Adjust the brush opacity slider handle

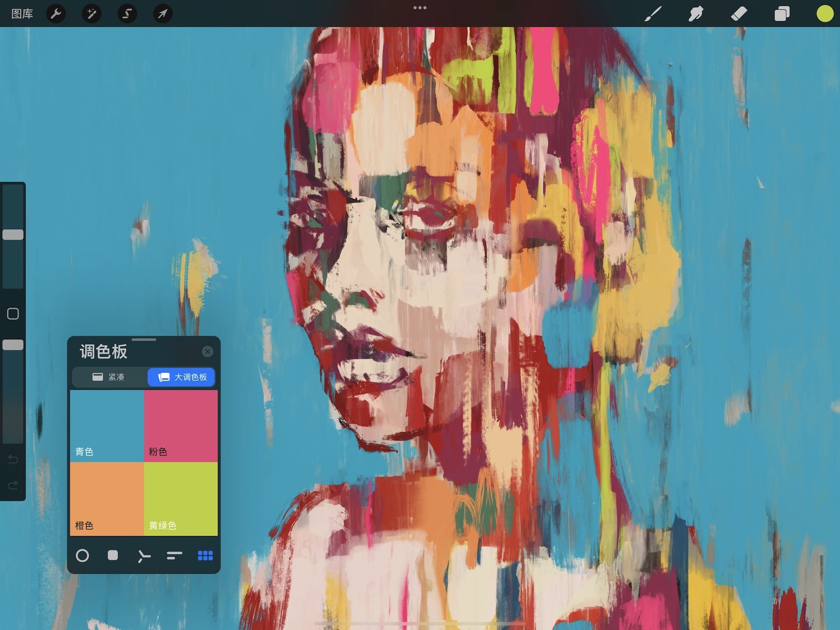[x=13, y=345]
